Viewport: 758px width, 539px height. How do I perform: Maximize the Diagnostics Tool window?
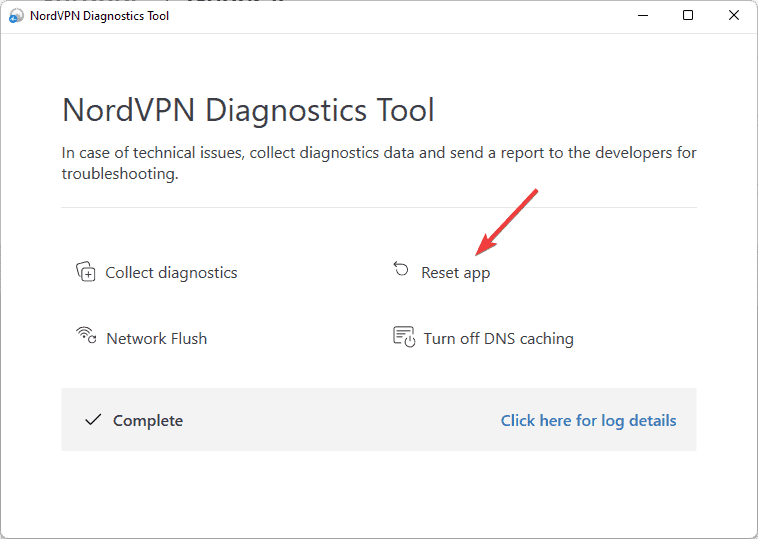click(688, 16)
